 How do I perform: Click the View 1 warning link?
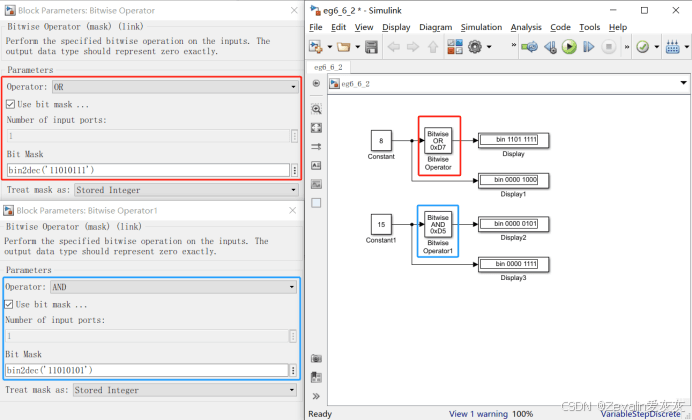[478, 414]
